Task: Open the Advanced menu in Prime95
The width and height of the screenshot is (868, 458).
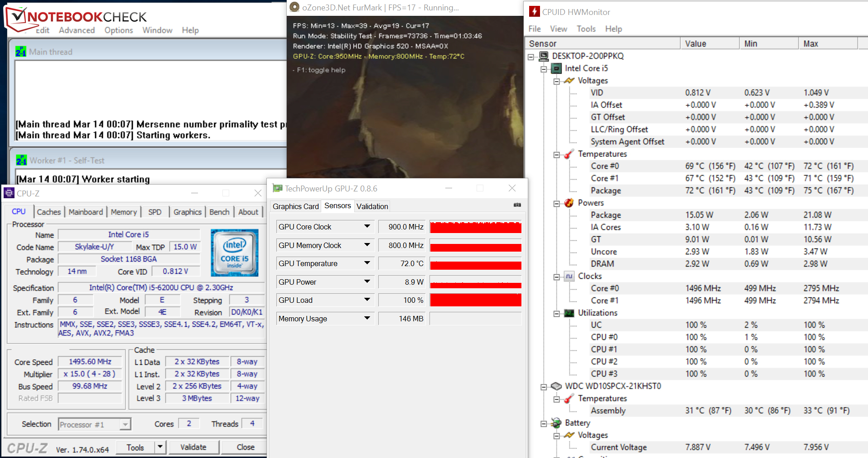Action: pos(77,30)
